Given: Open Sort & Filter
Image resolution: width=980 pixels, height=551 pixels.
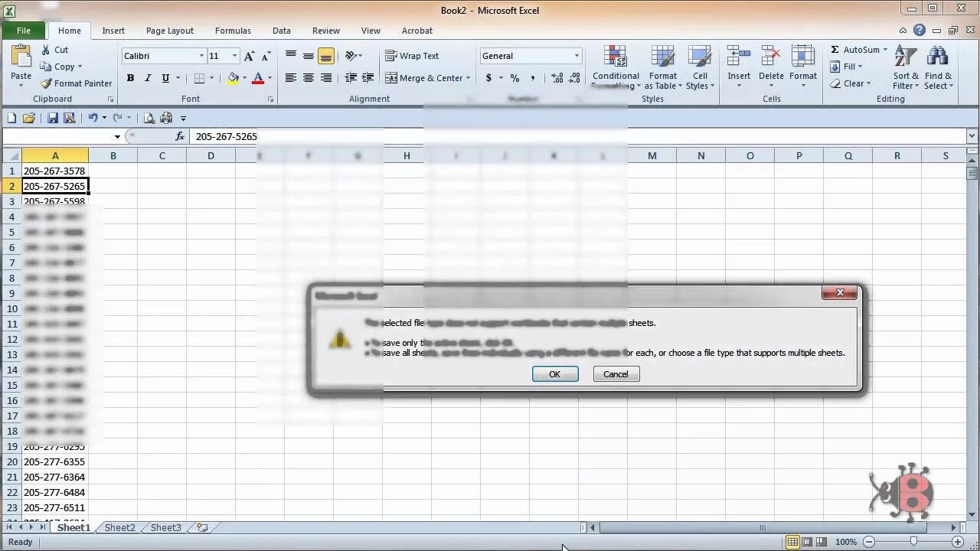Looking at the screenshot, I should click(x=906, y=67).
